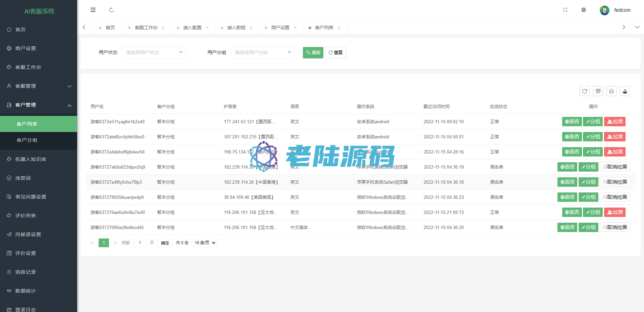Open the language globe icon in the header
The image size is (644, 312).
(x=584, y=10)
